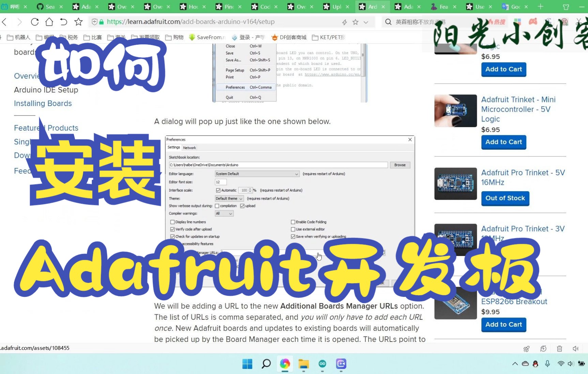Click the microphone icon in system tray
This screenshot has height=374, width=588.
547,364
